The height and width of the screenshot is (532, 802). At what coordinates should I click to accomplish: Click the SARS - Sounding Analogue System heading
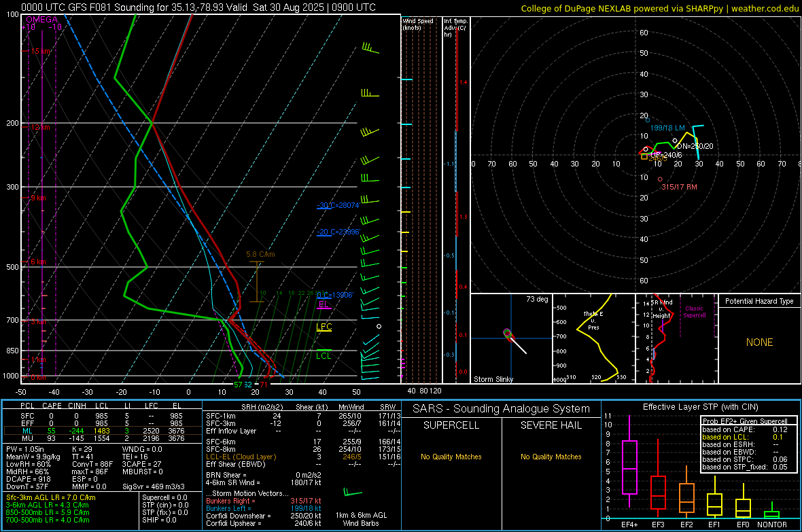(502, 409)
